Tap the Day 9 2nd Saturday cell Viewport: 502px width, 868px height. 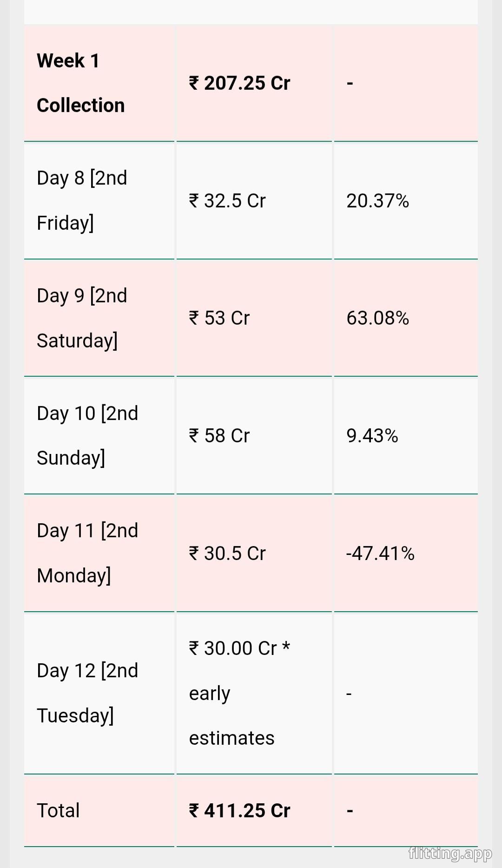[x=82, y=318]
